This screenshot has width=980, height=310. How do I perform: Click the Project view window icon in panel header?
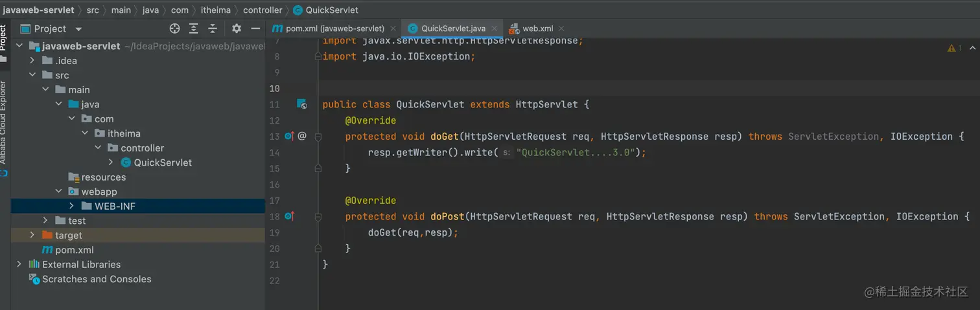26,28
